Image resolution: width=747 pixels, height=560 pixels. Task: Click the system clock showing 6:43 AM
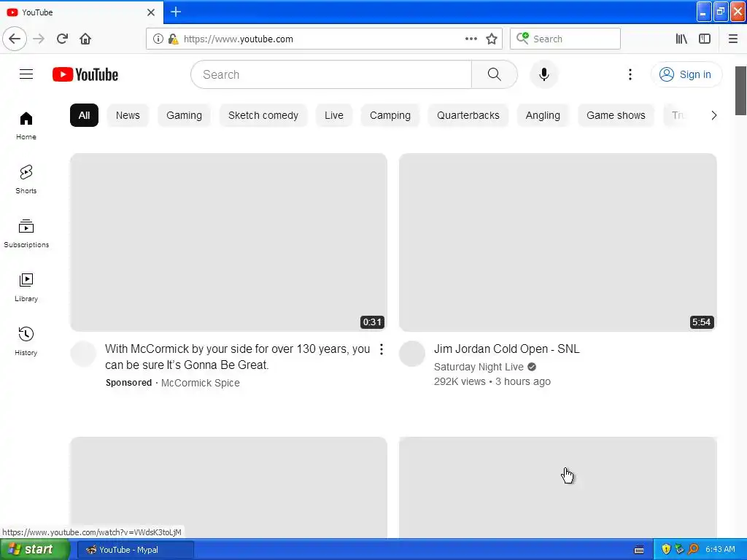[x=720, y=549]
